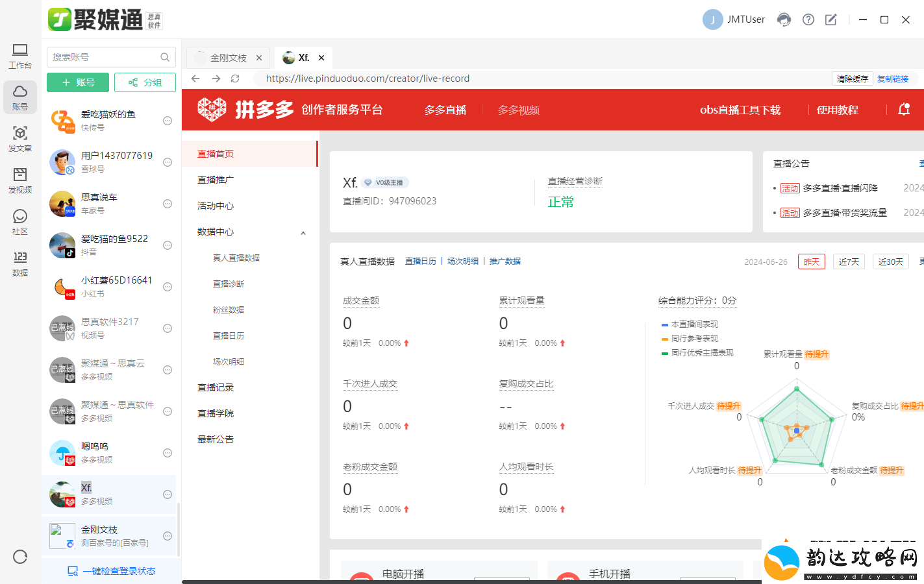Open options circle for 思真说车 account
Viewport: 924px width, 584px height.
tap(168, 204)
